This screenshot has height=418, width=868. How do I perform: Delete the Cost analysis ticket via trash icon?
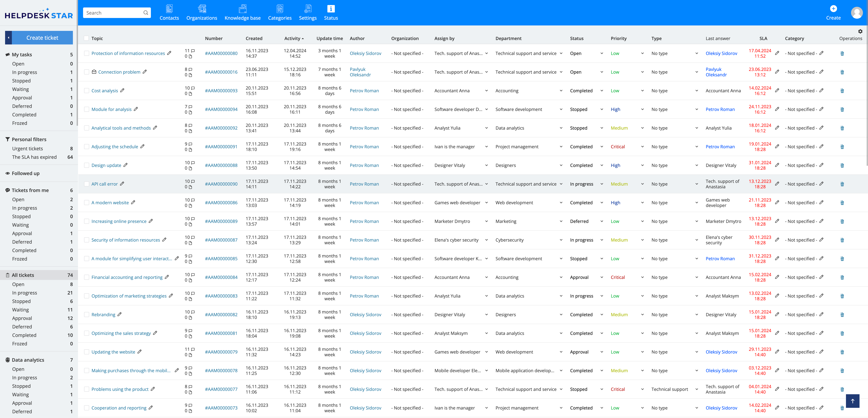tap(842, 91)
